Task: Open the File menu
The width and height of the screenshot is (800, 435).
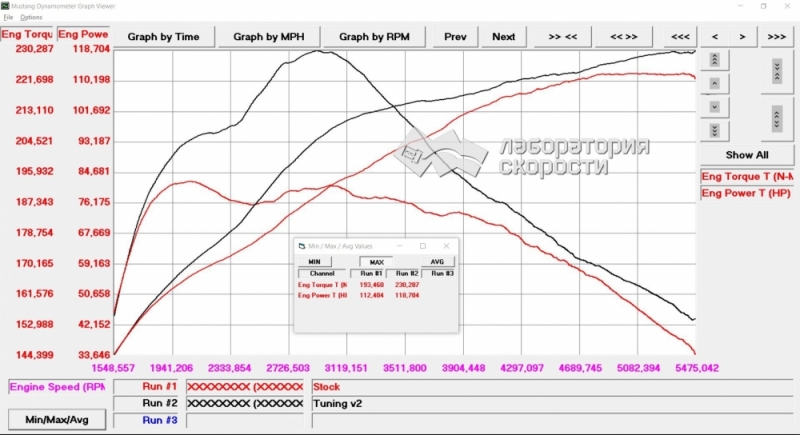Action: 8,18
